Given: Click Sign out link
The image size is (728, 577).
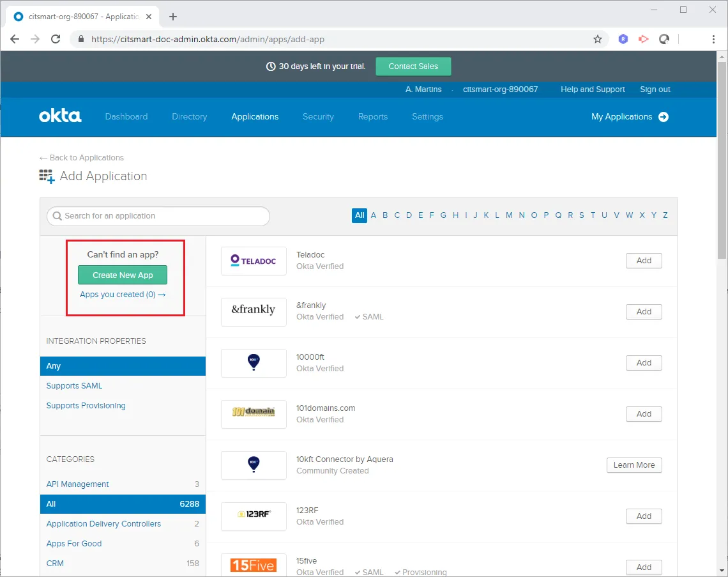Looking at the screenshot, I should (655, 89).
